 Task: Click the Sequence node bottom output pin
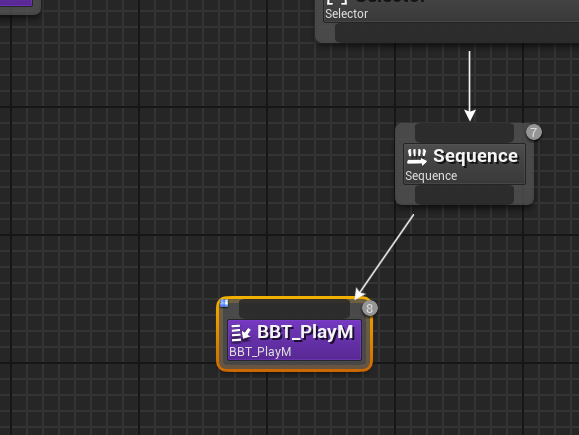click(x=464, y=195)
